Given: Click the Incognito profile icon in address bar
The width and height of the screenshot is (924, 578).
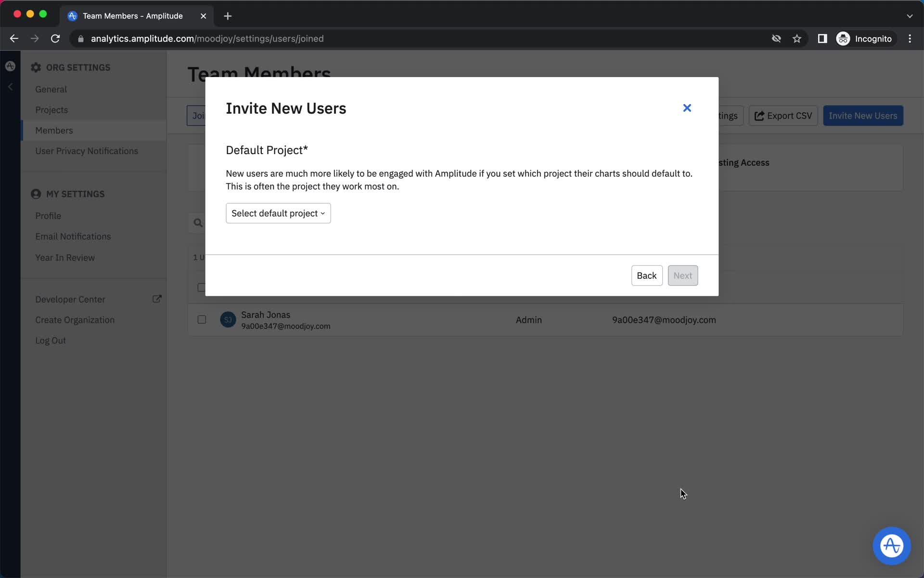Looking at the screenshot, I should pos(843,39).
